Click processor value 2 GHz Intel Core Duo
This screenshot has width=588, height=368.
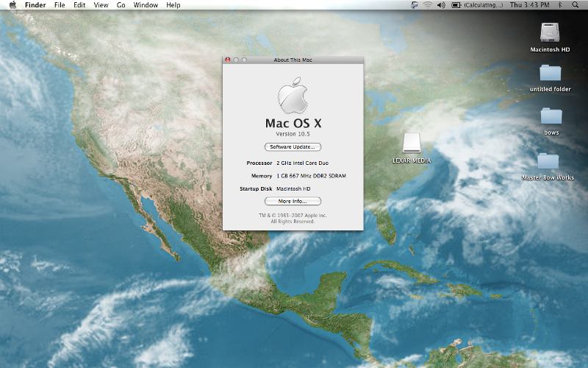pos(302,163)
